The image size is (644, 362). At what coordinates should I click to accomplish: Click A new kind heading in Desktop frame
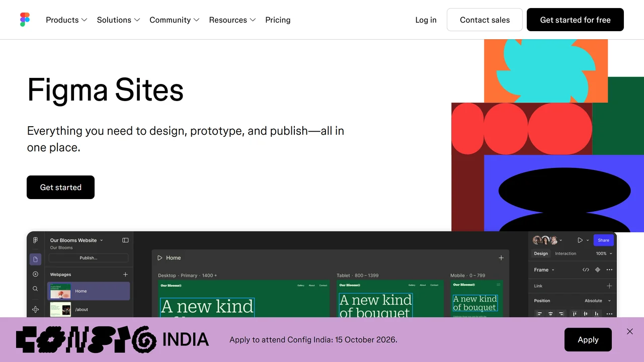coord(207,307)
